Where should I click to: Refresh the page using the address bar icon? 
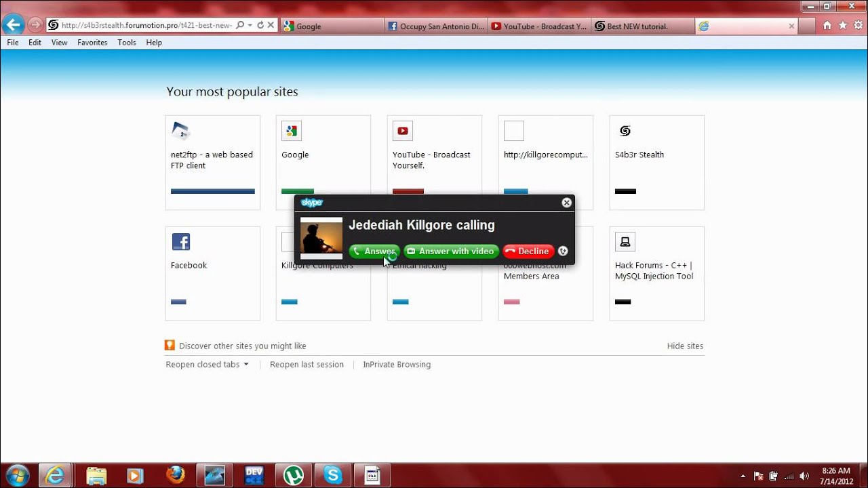[260, 25]
